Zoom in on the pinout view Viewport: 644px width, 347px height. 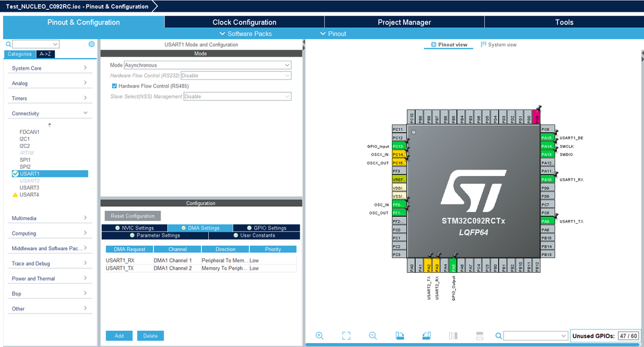pyautogui.click(x=320, y=335)
